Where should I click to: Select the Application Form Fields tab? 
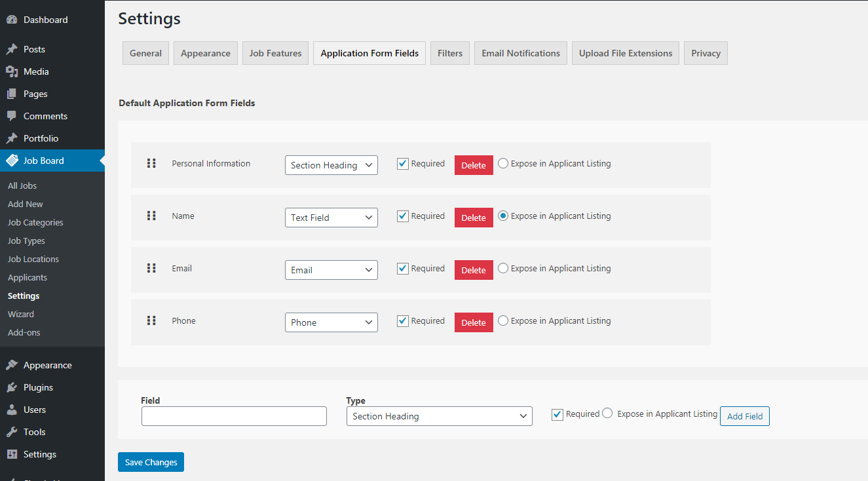coord(369,53)
